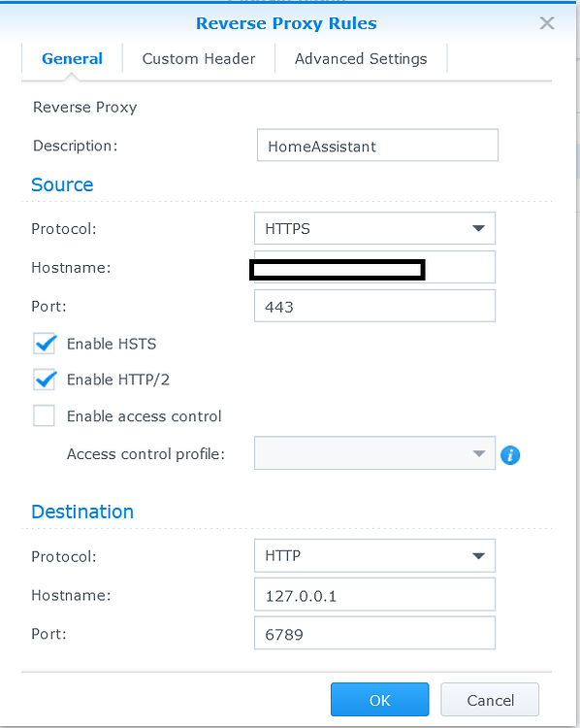Click Destination Port field 6789
The image size is (580, 728).
374,633
